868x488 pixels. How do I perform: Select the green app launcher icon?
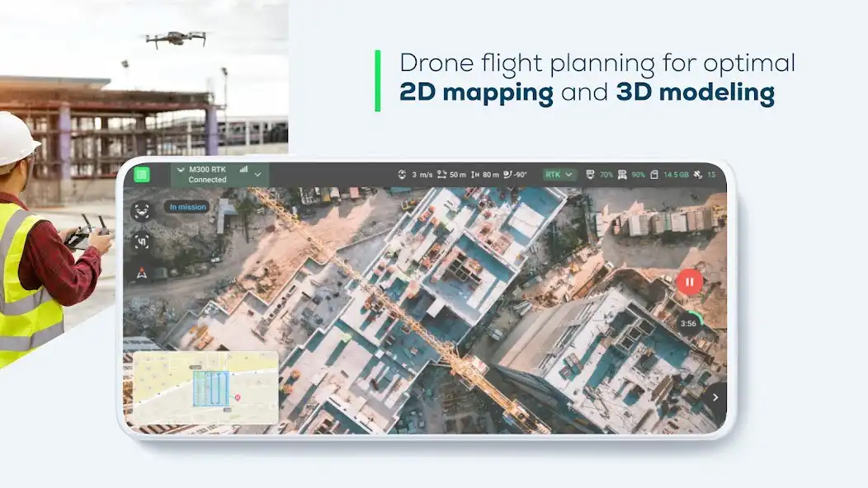coord(142,175)
